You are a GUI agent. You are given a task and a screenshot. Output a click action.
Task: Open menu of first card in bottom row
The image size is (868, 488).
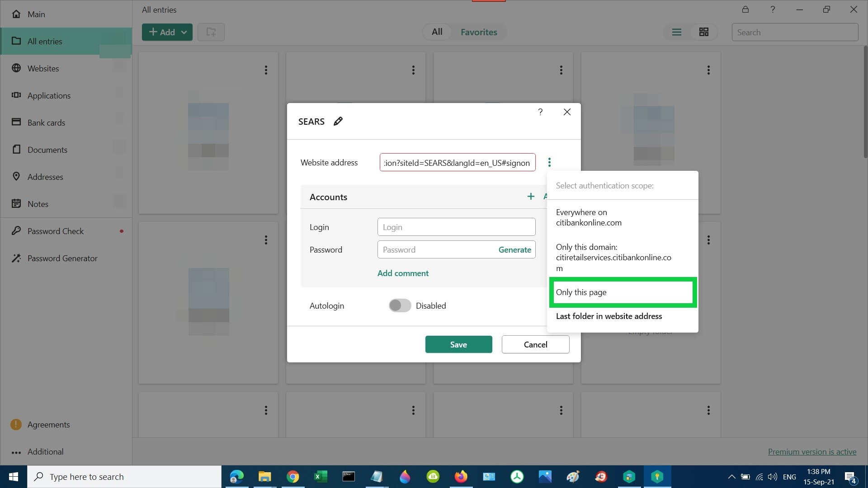pos(266,410)
